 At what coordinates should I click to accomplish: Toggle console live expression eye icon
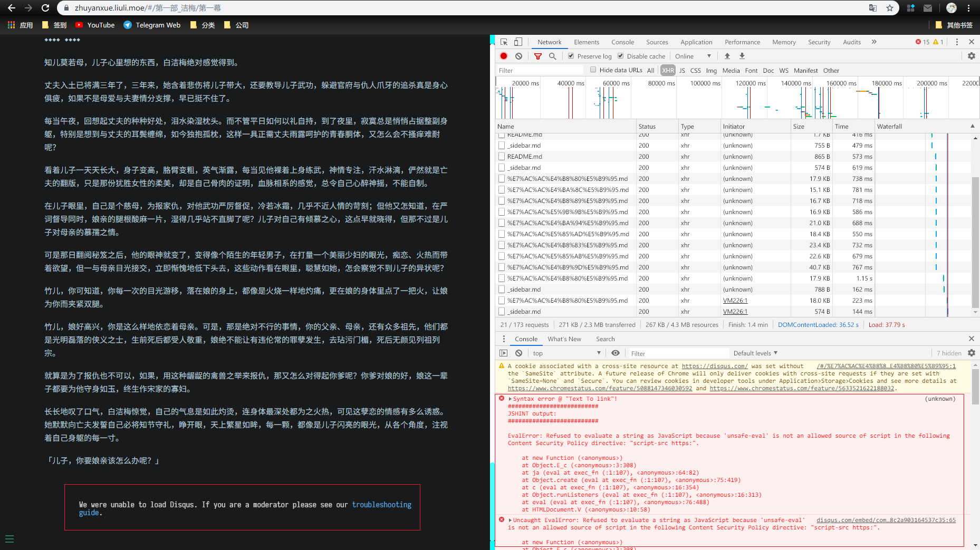[616, 353]
